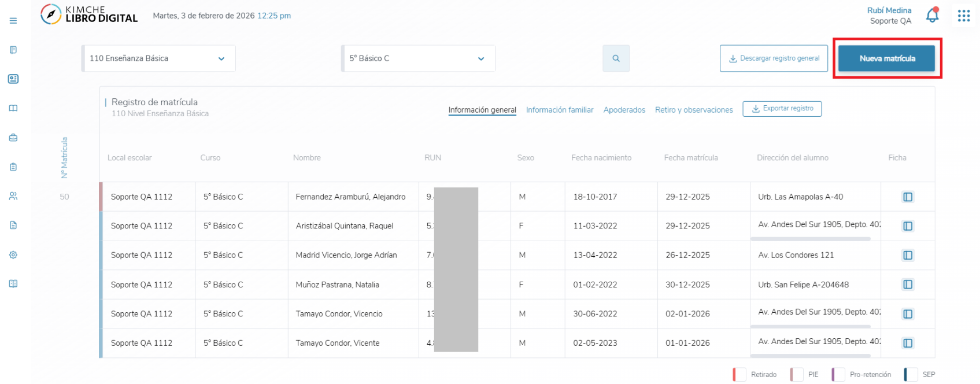
Task: Click address scrollbar in Tamayo Condor, Vicencio row
Action: tap(811, 326)
